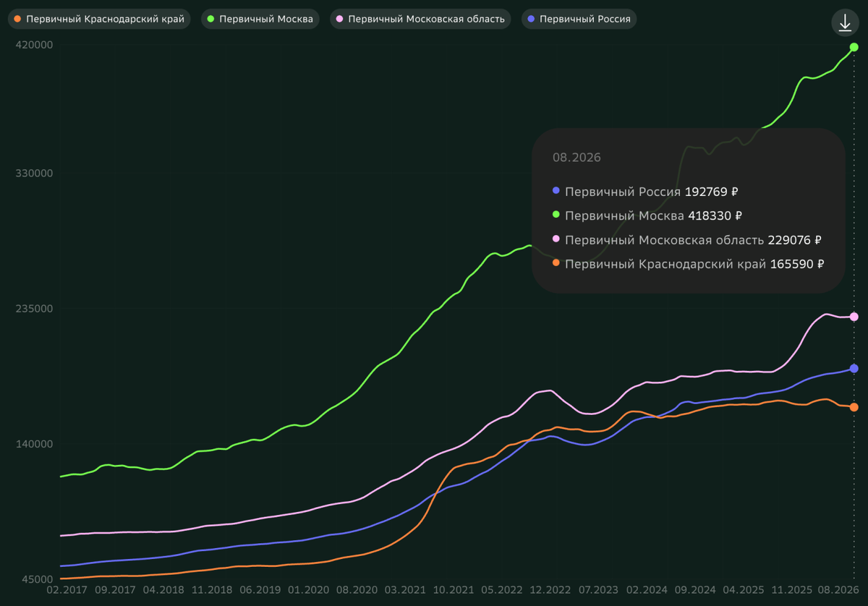Toggle Первичный Москва legend series
Image resolution: width=868 pixels, height=606 pixels.
click(x=260, y=19)
